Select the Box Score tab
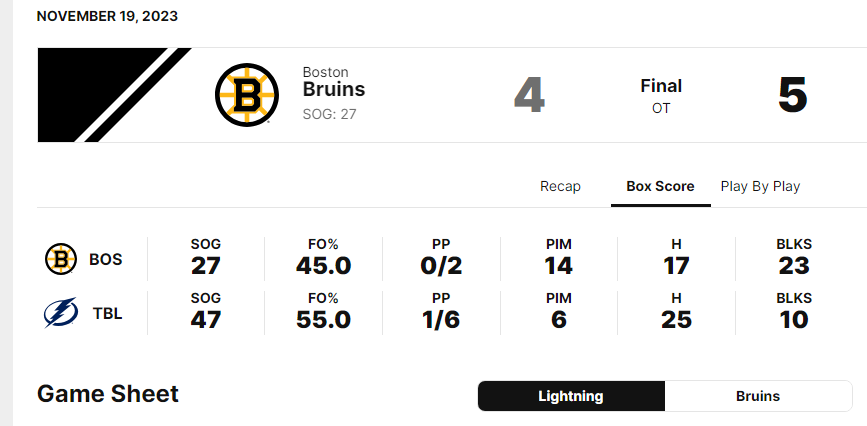 pos(660,186)
